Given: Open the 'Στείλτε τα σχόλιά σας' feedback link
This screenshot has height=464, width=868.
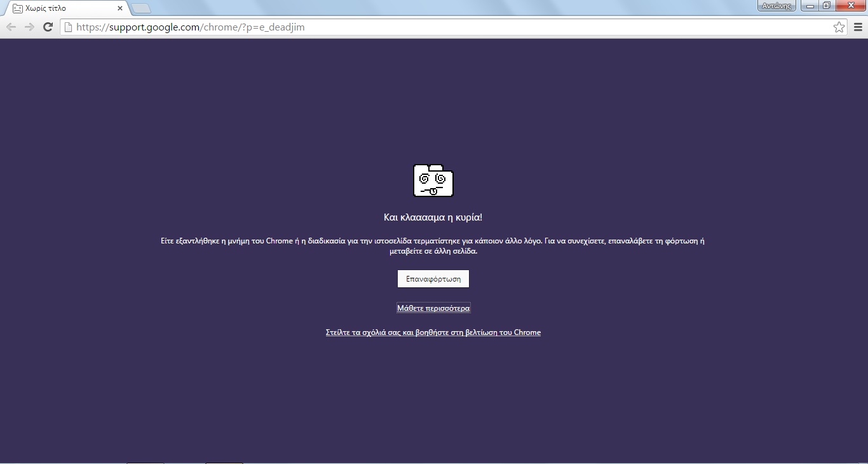Looking at the screenshot, I should point(433,332).
